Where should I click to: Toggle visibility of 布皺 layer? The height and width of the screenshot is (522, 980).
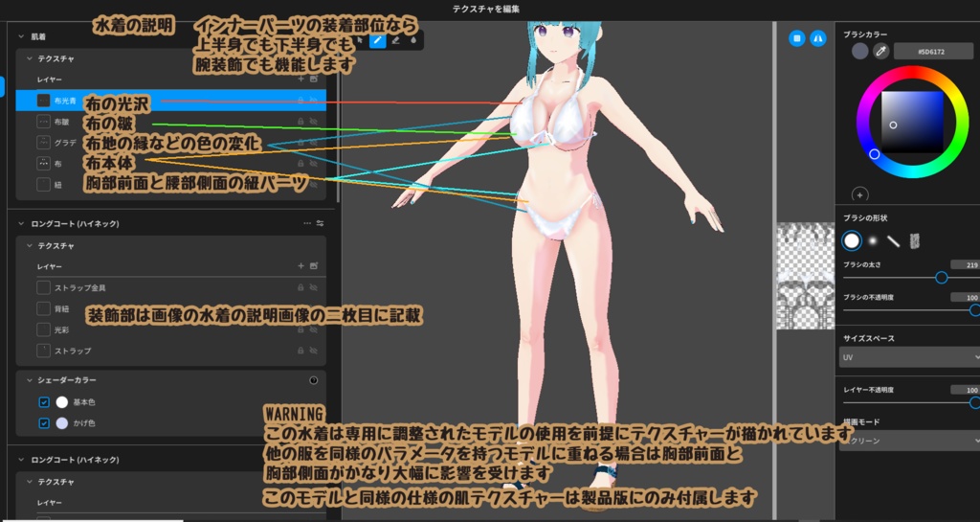314,122
